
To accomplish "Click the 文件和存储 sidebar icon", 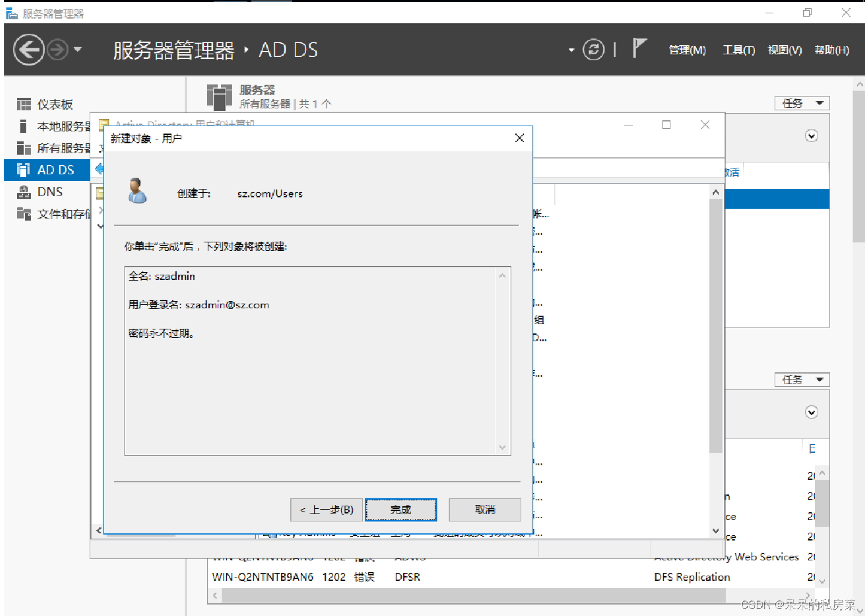I will click(x=23, y=214).
